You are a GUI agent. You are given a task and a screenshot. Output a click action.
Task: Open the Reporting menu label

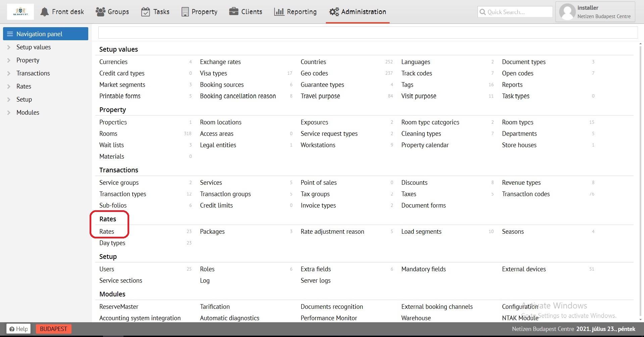click(x=301, y=12)
